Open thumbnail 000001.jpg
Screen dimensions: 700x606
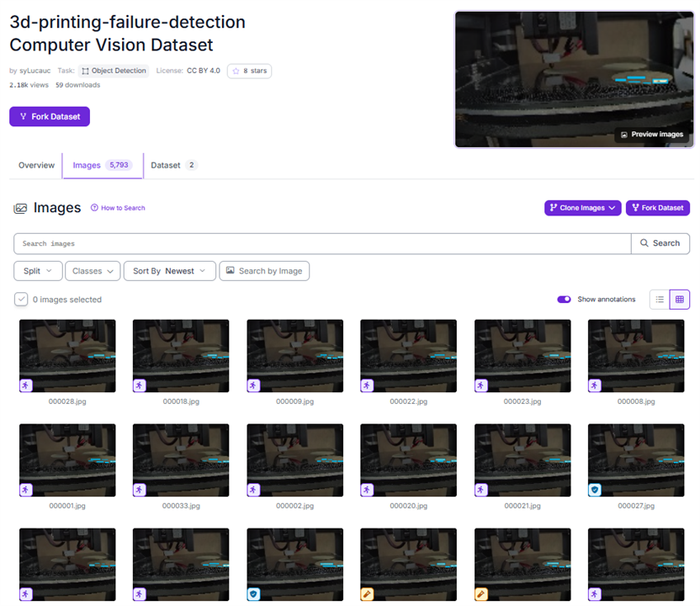[67, 460]
